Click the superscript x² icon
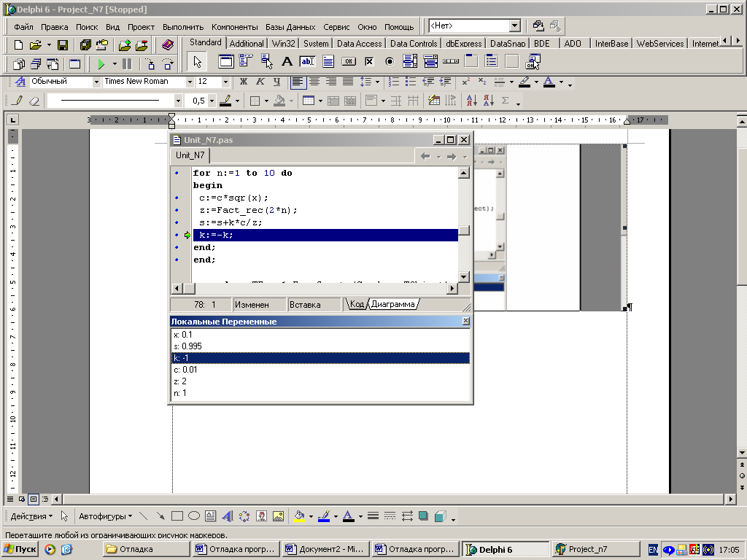Screen dimensions: 747x560 [x=466, y=82]
